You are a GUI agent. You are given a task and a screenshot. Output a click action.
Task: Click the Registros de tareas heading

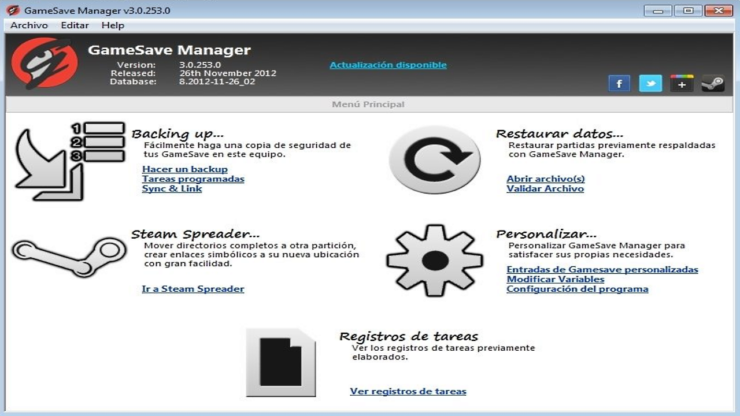[x=409, y=336]
